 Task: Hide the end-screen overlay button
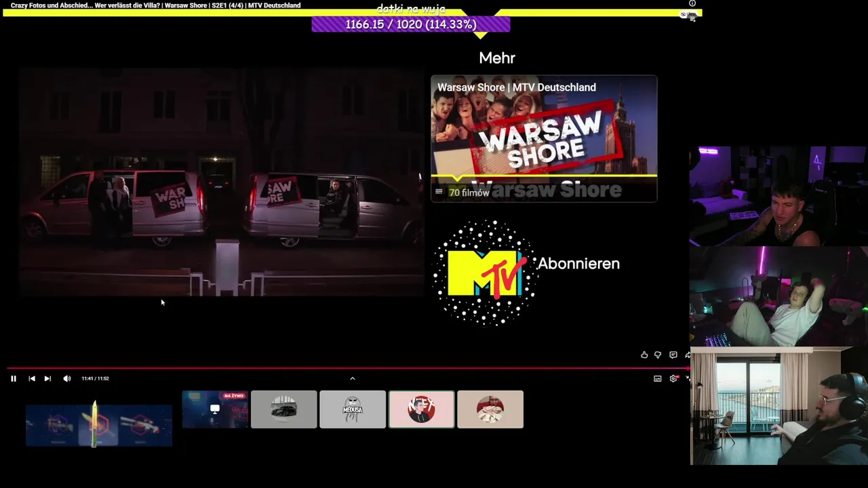(x=687, y=14)
